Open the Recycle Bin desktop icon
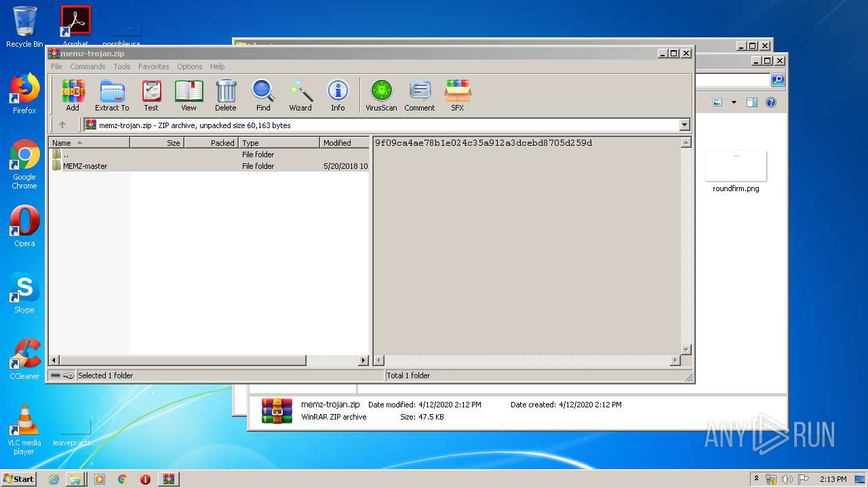Image resolution: width=868 pixels, height=488 pixels. click(24, 27)
